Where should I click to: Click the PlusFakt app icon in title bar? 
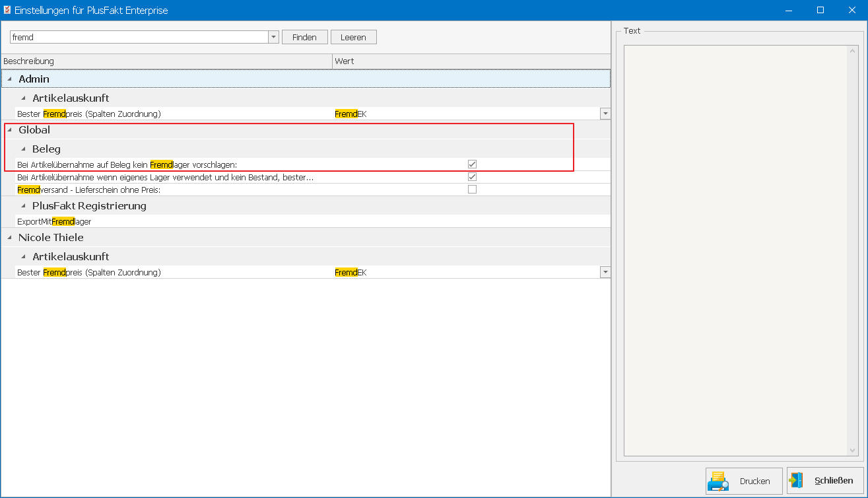click(7, 10)
